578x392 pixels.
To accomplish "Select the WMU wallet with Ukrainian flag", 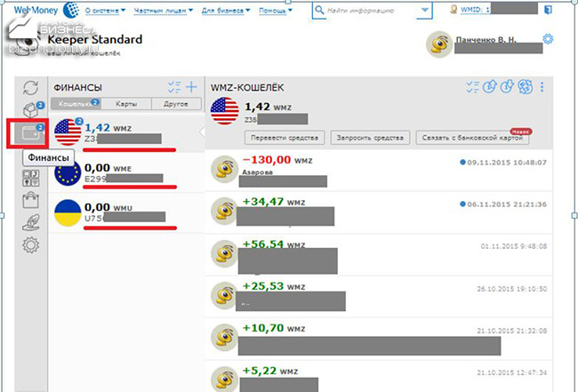I will pos(126,212).
